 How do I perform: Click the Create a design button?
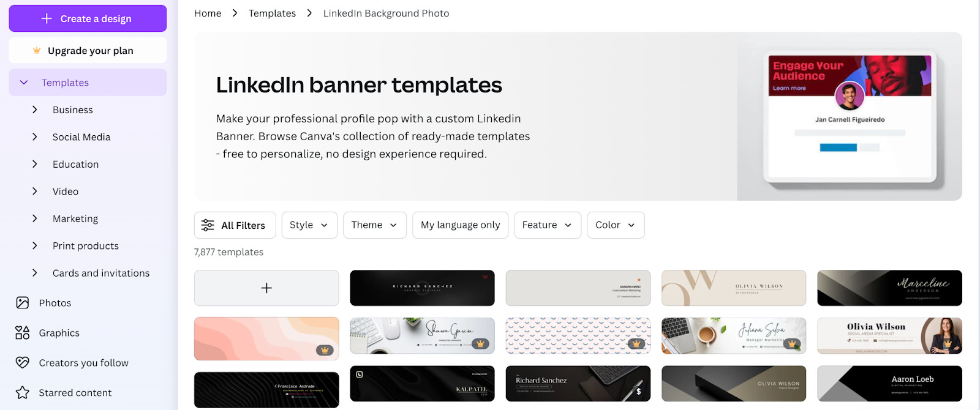click(88, 18)
